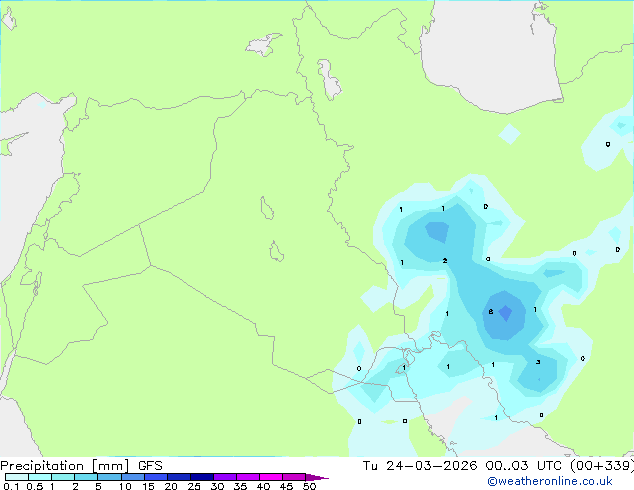The height and width of the screenshot is (490, 634).
Task: Click the "(00+339)" forecast hour text
Action: coord(602,466)
